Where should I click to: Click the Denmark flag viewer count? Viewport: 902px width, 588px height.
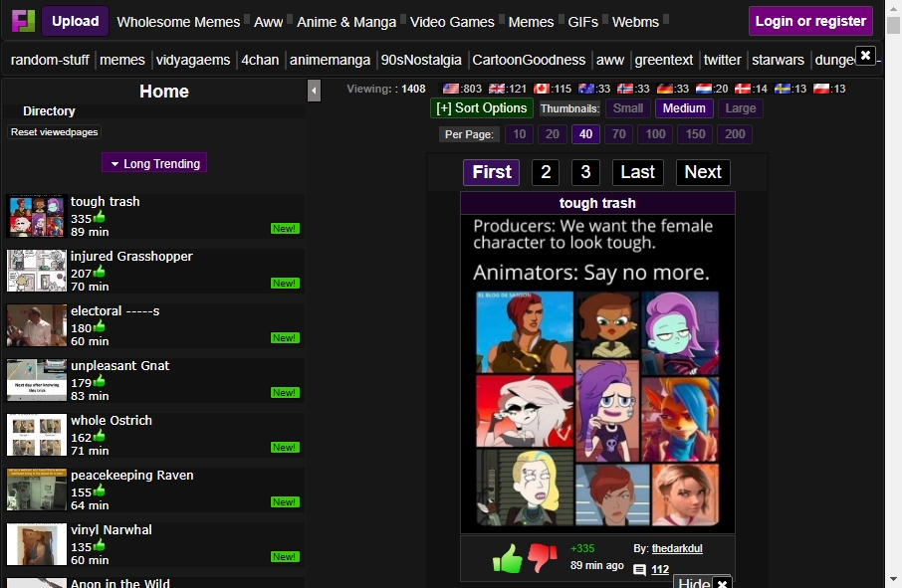point(751,89)
